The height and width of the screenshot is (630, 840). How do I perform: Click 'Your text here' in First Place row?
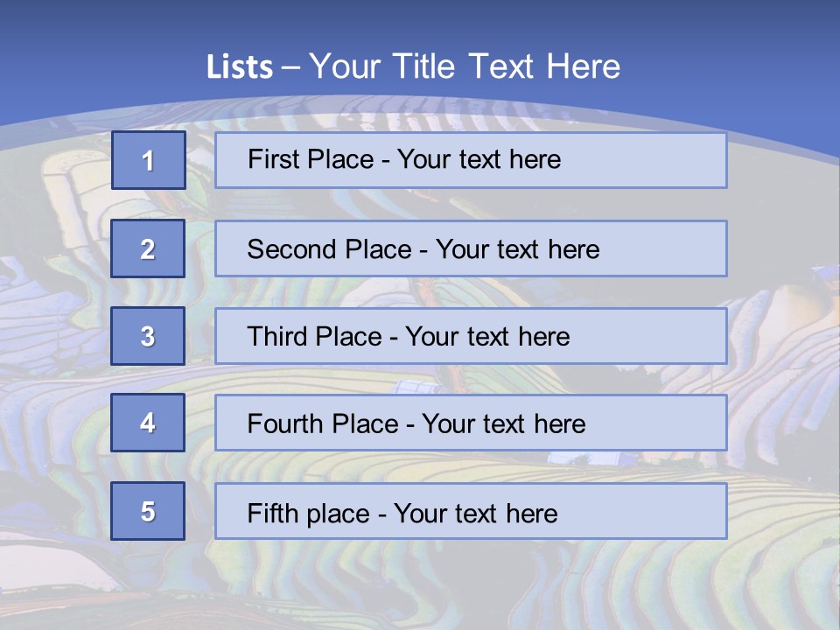click(479, 159)
